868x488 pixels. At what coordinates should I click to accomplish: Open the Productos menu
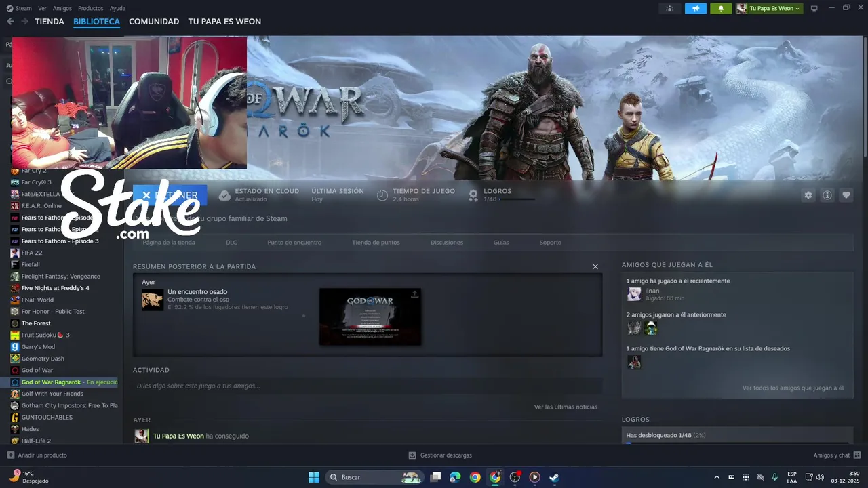[x=91, y=8]
